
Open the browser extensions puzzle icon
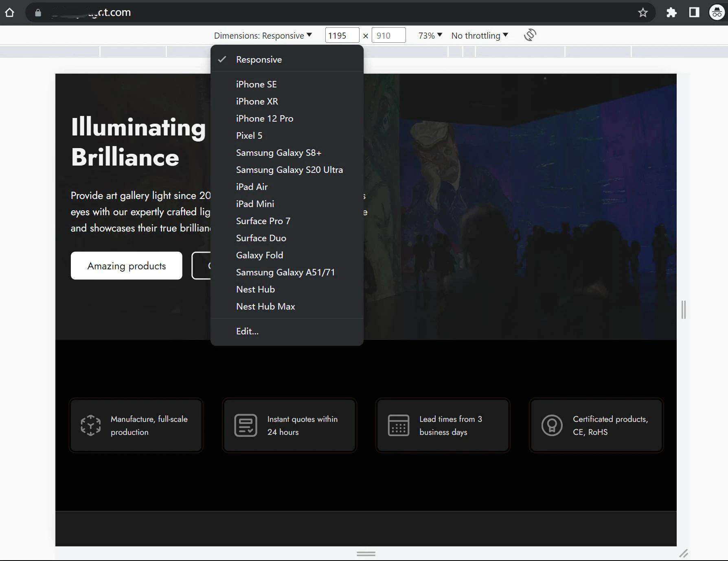[x=671, y=13]
